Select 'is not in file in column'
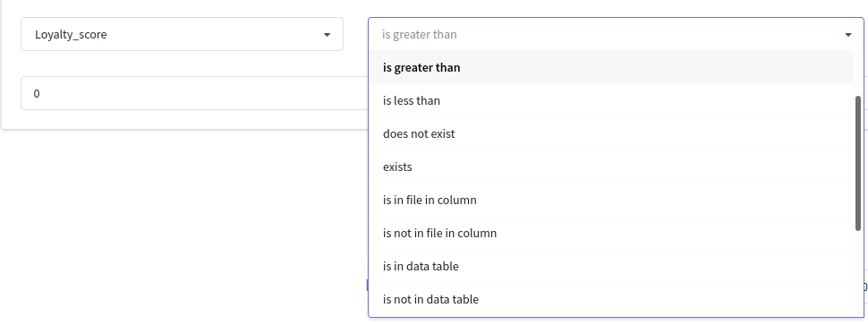This screenshot has width=868, height=325. pyautogui.click(x=611, y=233)
